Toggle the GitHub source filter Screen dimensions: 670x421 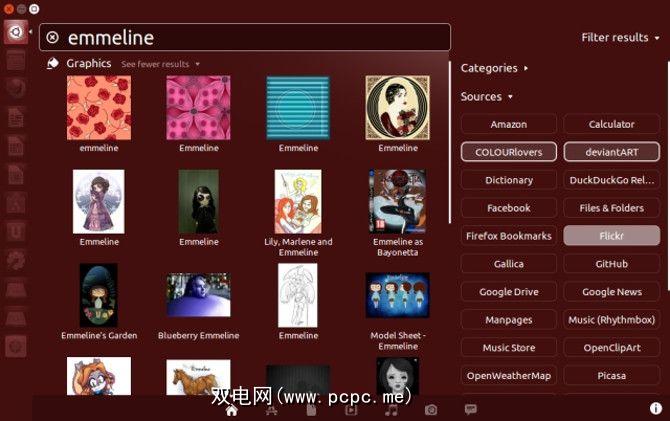[x=611, y=264]
